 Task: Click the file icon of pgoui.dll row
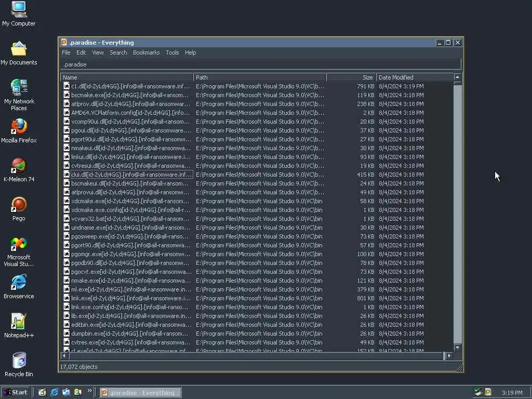(66, 130)
